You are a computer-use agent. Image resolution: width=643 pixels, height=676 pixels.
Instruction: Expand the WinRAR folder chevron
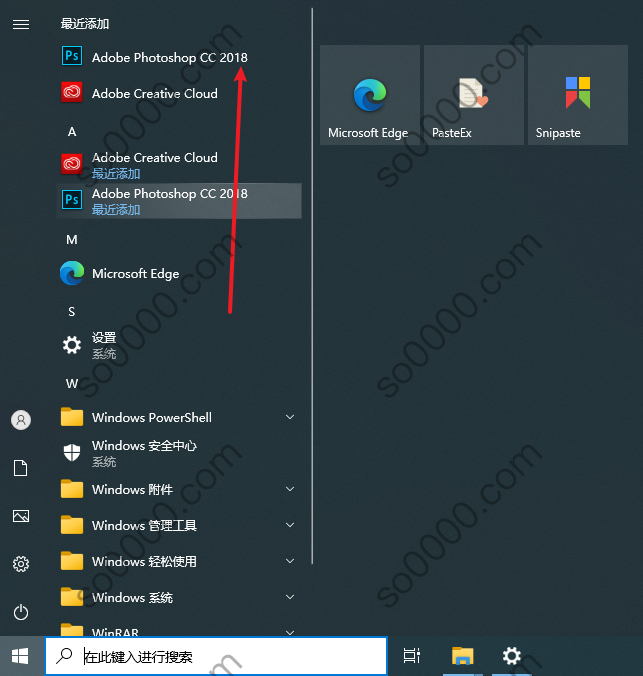290,632
